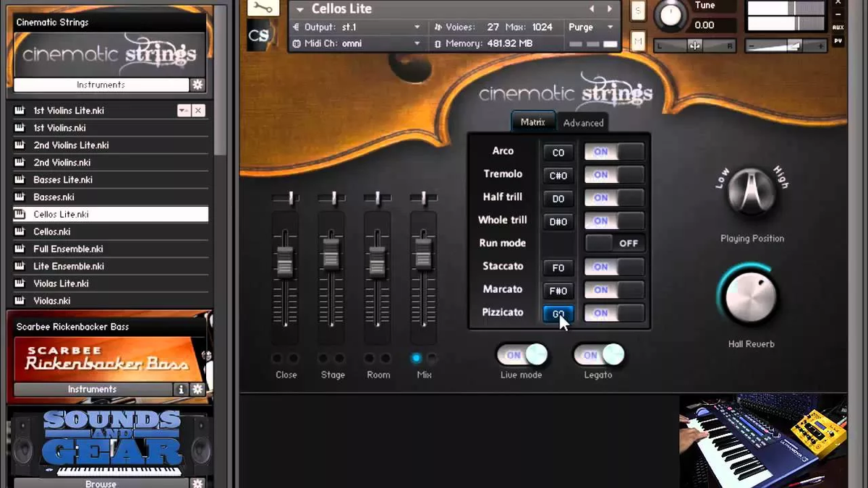Click the Browse button
The height and width of the screenshot is (488, 868).
101,483
